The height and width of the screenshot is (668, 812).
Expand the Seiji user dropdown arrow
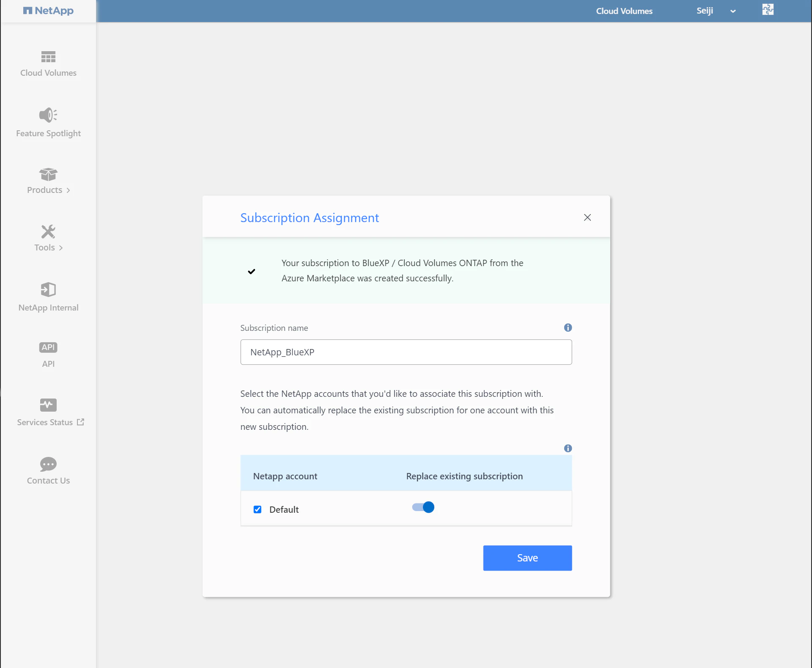[733, 11]
